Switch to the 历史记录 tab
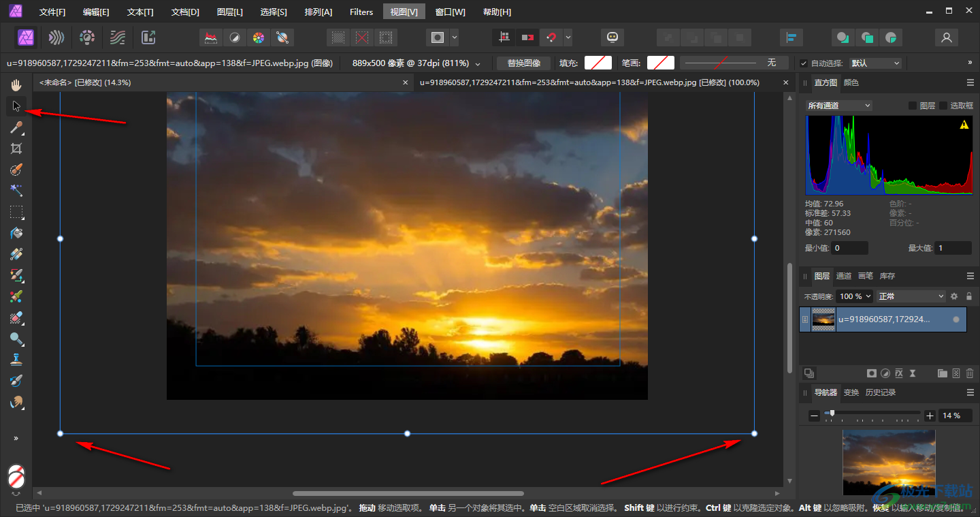980x517 pixels. click(880, 392)
